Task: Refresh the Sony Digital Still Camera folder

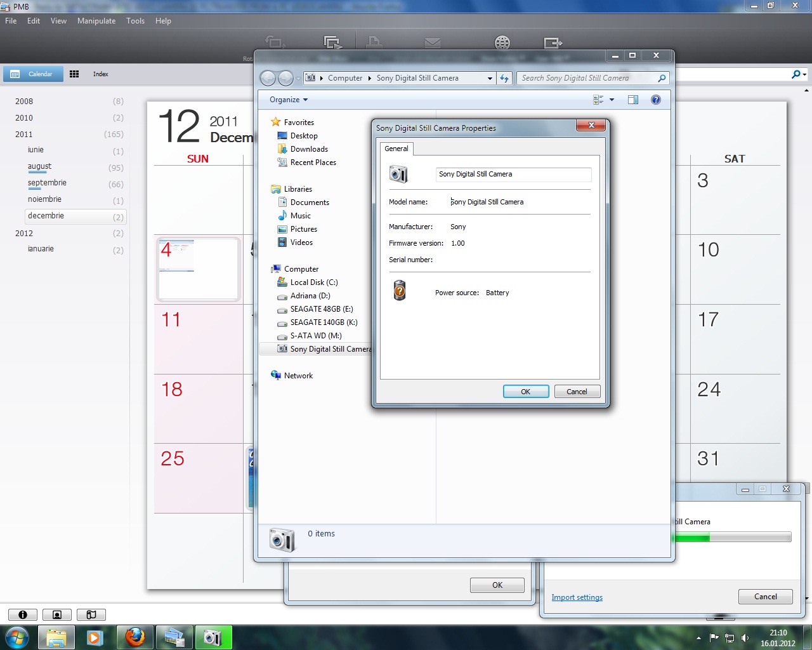Action: [504, 78]
